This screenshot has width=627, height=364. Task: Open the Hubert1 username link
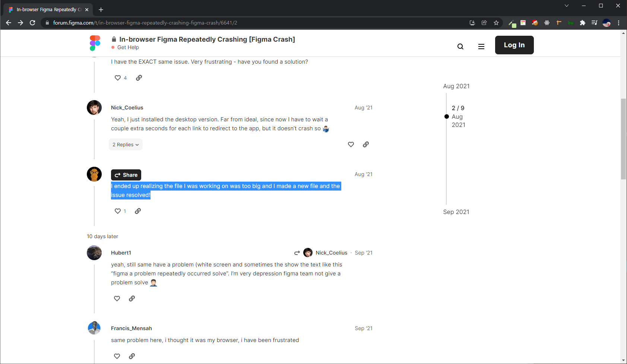[121, 253]
